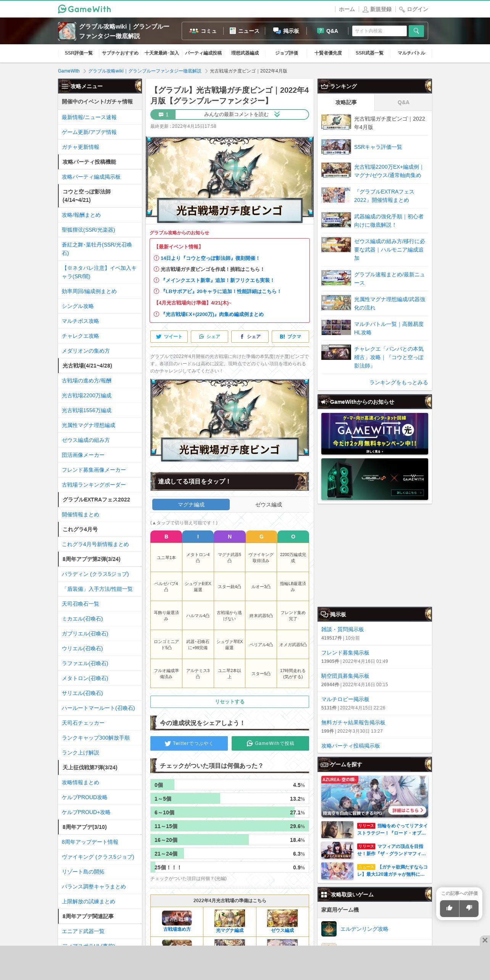Open the エルデンリング攻略 game icon
Image resolution: width=490 pixels, height=980 pixels.
point(329,929)
